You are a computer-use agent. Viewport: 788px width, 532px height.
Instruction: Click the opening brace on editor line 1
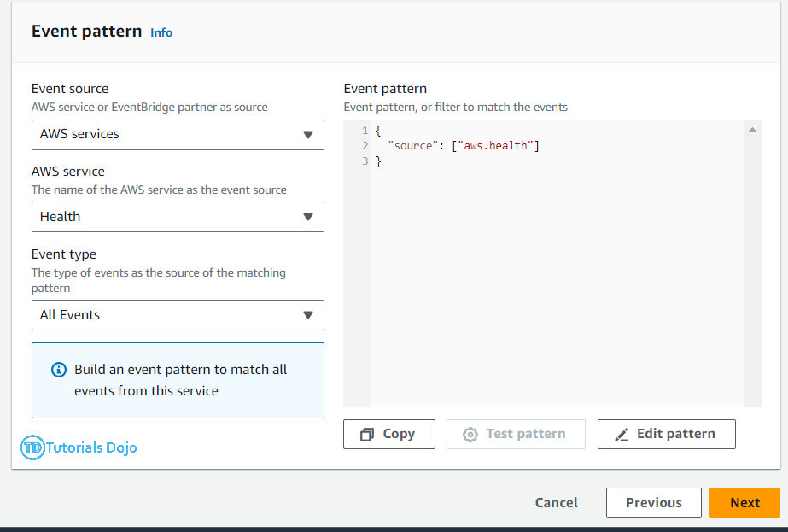tap(378, 131)
